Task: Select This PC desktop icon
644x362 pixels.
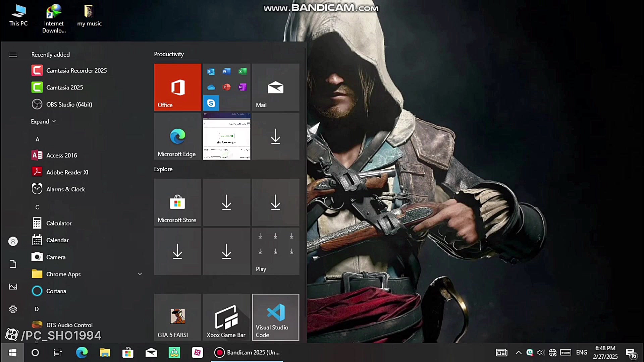Action: [18, 15]
